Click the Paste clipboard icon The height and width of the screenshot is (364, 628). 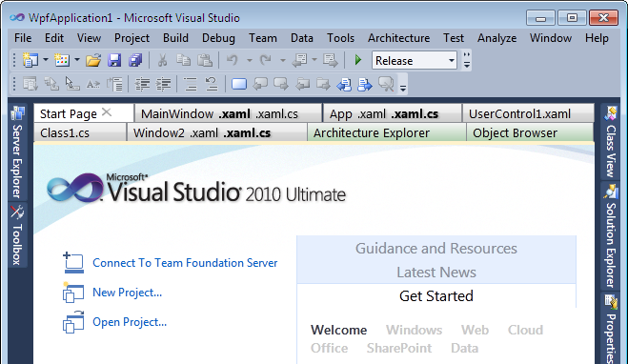pyautogui.click(x=205, y=60)
